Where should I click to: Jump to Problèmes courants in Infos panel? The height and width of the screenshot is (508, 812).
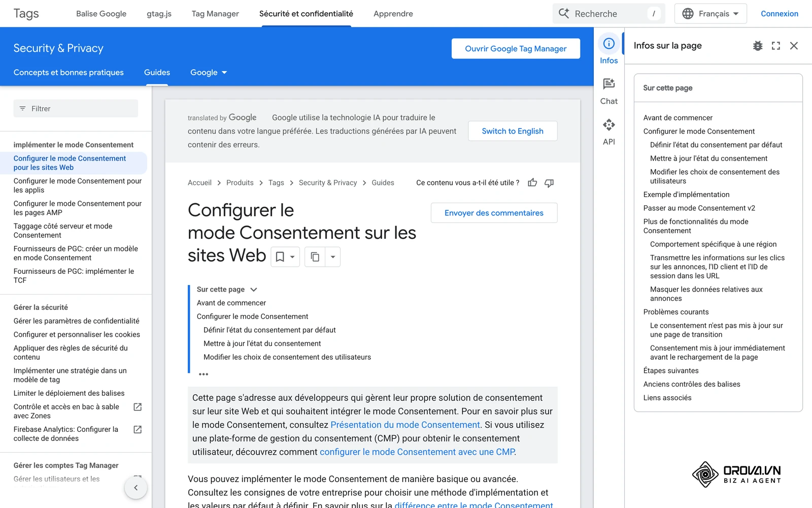[x=676, y=312]
